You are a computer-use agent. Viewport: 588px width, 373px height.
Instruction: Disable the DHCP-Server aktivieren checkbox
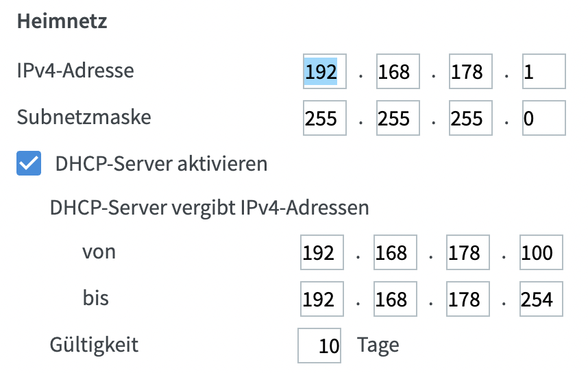coord(29,163)
